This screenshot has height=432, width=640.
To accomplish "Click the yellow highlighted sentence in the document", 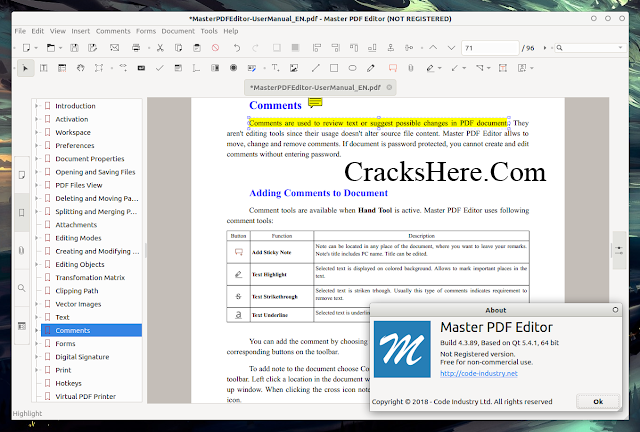I will click(x=378, y=123).
